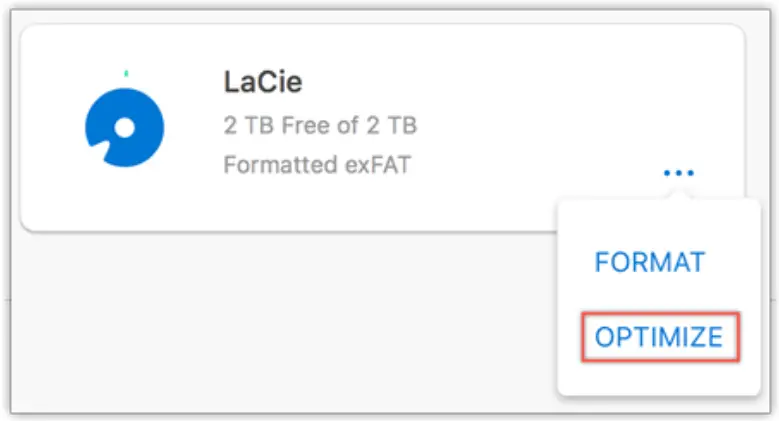Click the white center hole of the disk icon
The image size is (779, 421).
click(125, 128)
